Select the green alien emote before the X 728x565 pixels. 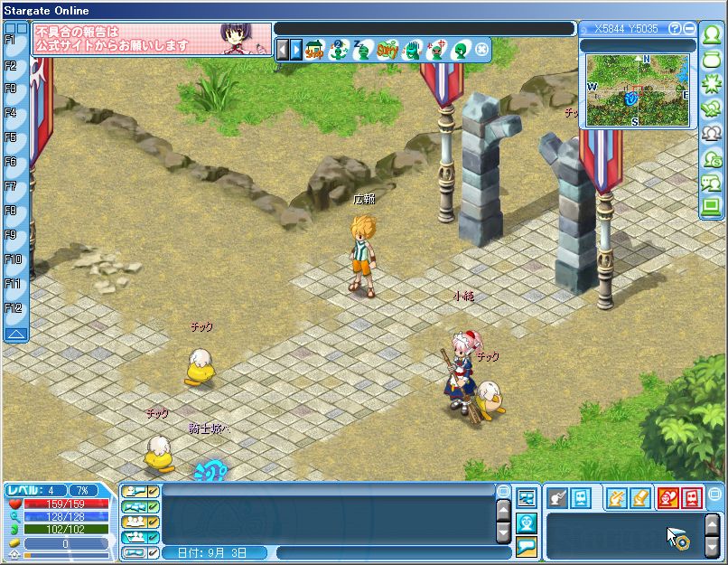[460, 49]
